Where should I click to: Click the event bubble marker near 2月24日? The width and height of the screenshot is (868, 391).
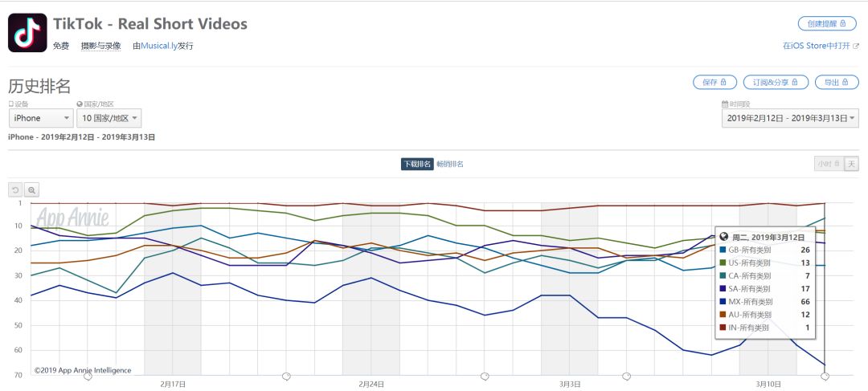[x=286, y=377]
